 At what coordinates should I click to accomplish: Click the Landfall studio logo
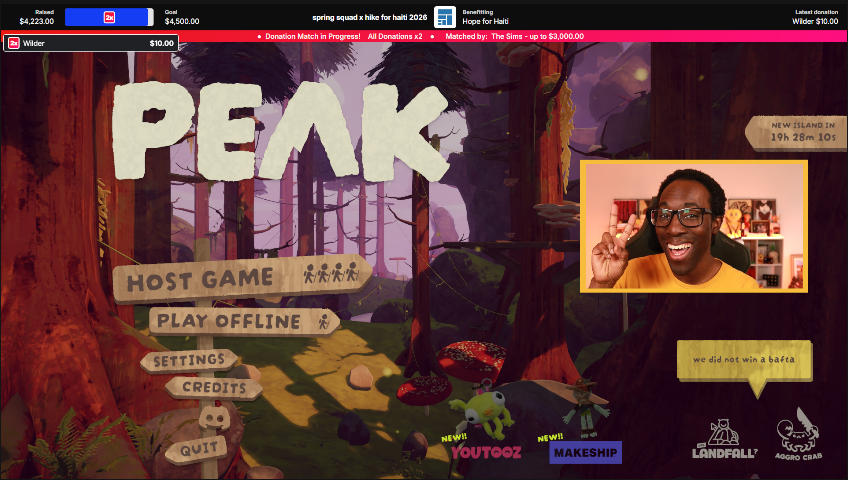[725, 440]
